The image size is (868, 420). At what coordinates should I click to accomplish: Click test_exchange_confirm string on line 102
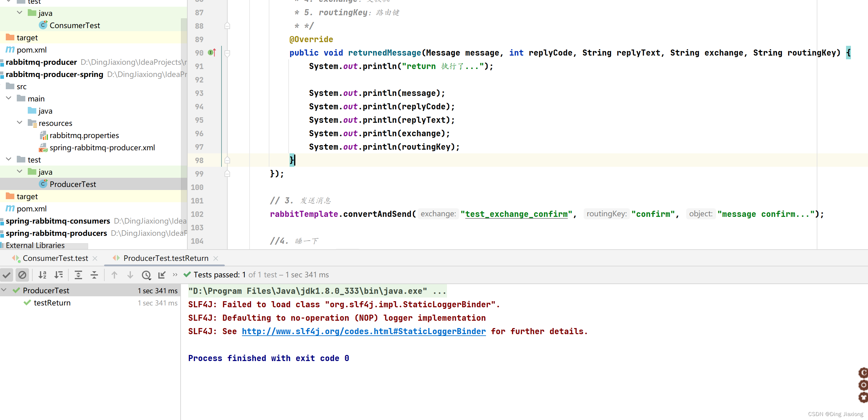pyautogui.click(x=516, y=214)
